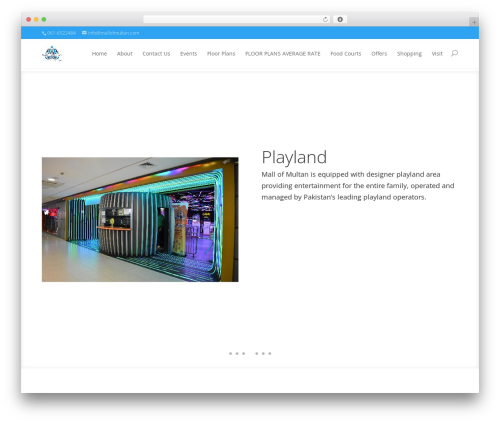The width and height of the screenshot is (500, 423).
Task: Click the paragraph beginning Mall of Multan is equipped
Action: [x=358, y=186]
